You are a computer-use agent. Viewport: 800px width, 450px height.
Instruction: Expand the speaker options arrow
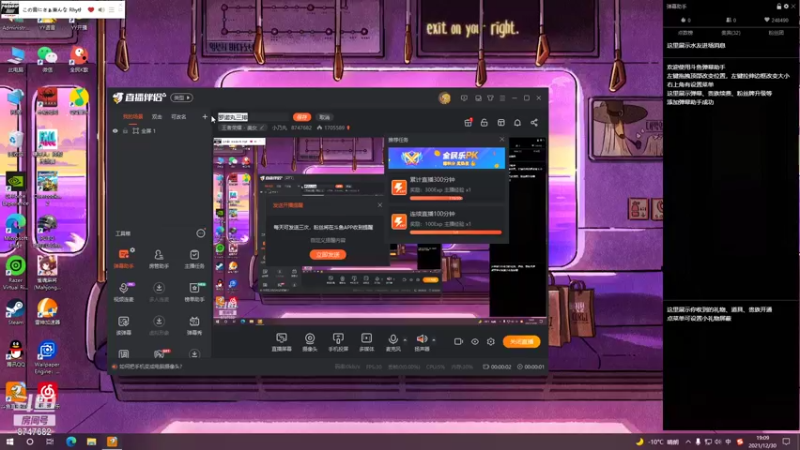coord(434,340)
